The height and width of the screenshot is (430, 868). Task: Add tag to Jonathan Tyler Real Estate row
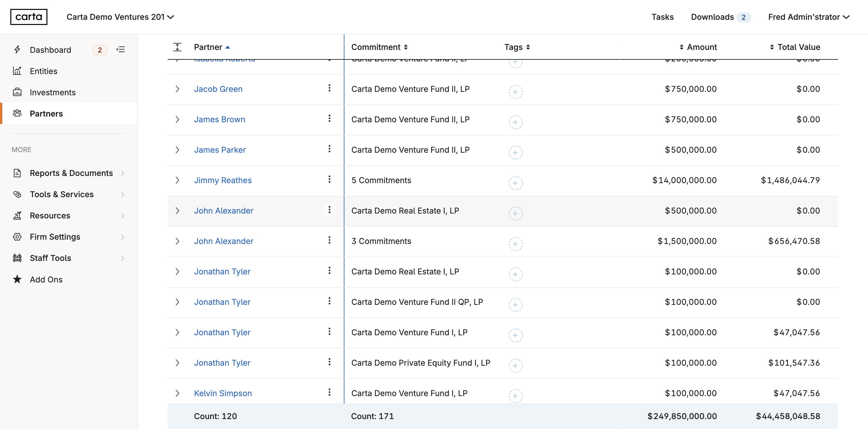pos(515,274)
